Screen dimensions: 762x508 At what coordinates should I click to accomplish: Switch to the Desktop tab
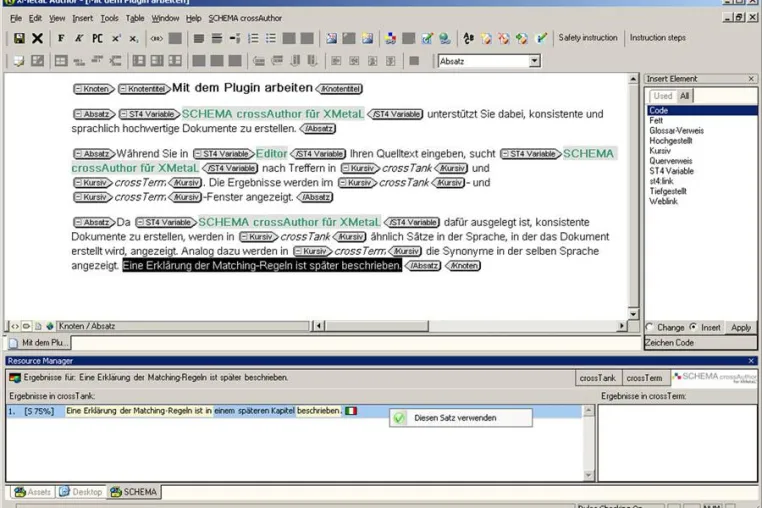pyautogui.click(x=81, y=492)
